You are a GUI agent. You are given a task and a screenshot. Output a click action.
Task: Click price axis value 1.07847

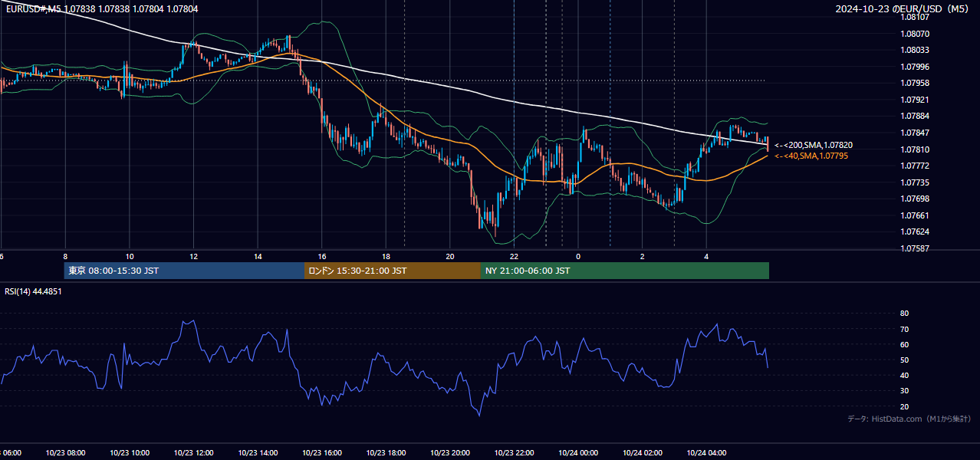click(916, 133)
